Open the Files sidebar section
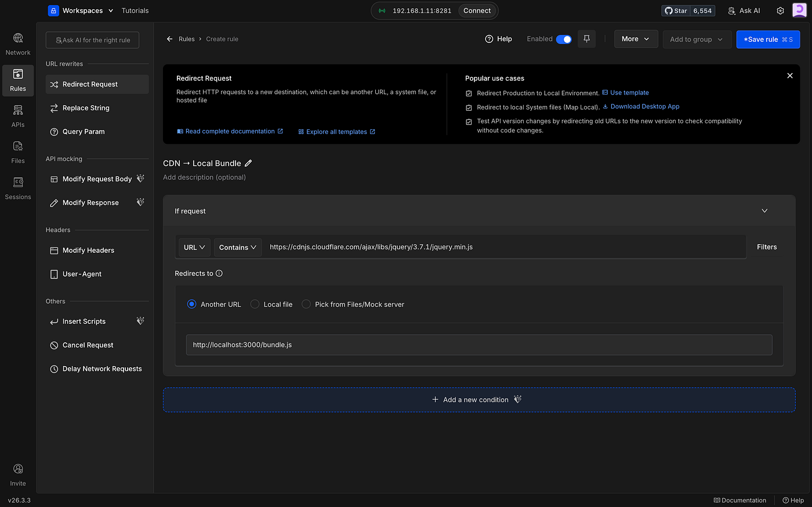 pos(18,152)
